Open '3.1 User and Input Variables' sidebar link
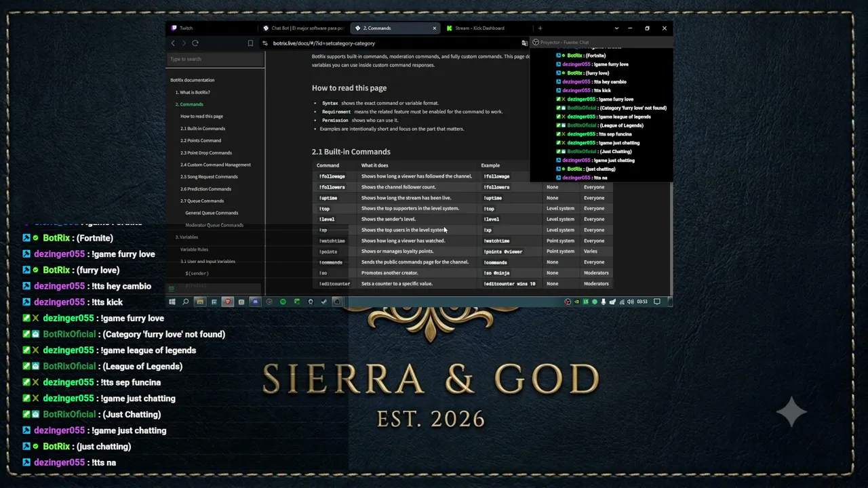 tap(208, 261)
